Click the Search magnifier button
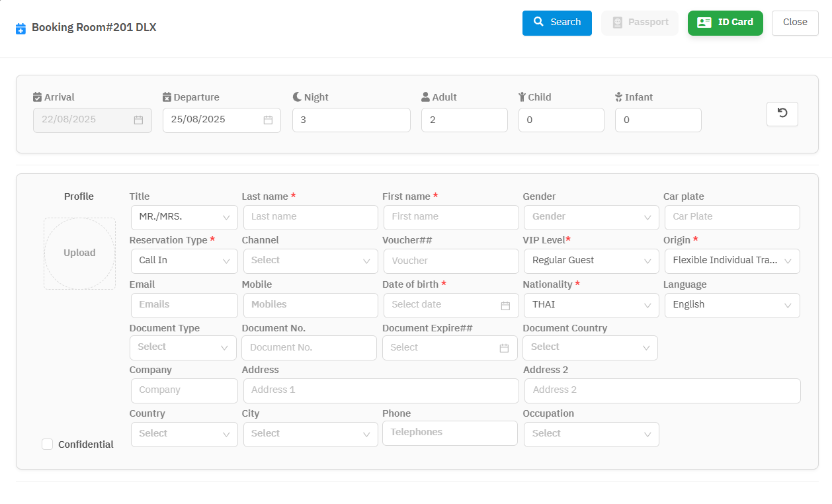 (557, 22)
